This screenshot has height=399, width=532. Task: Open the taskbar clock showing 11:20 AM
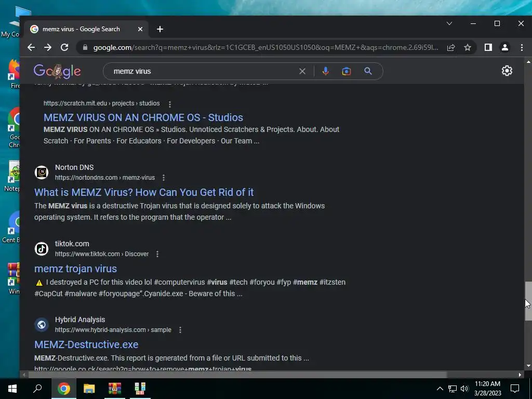click(x=487, y=389)
